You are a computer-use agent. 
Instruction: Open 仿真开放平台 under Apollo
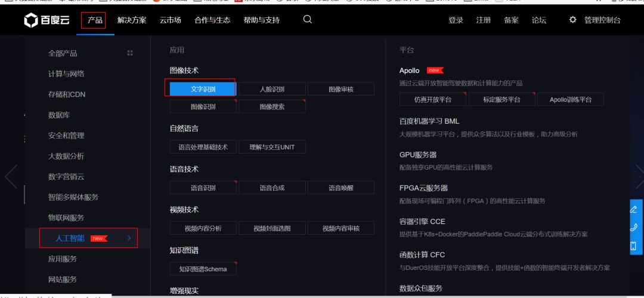tap(432, 99)
